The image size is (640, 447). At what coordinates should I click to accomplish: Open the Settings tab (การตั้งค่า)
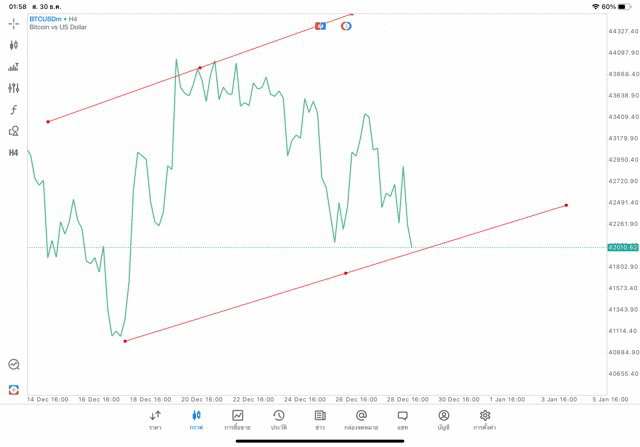(x=485, y=420)
